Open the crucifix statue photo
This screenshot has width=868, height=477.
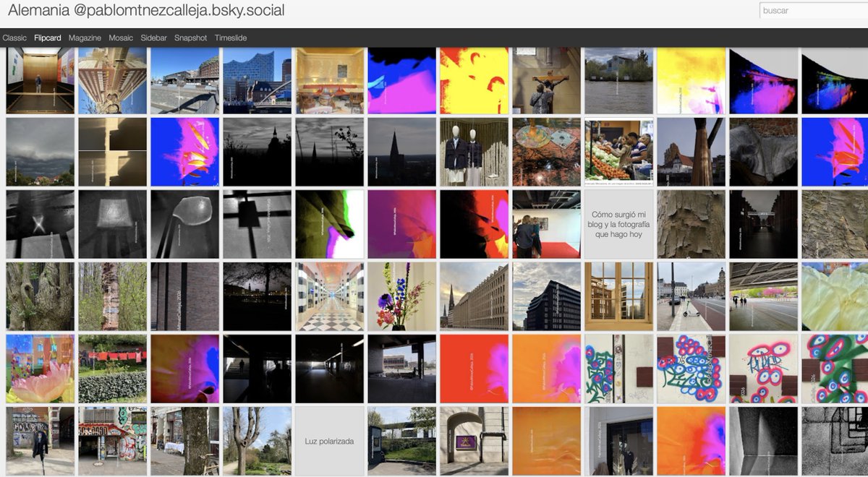pos(546,80)
